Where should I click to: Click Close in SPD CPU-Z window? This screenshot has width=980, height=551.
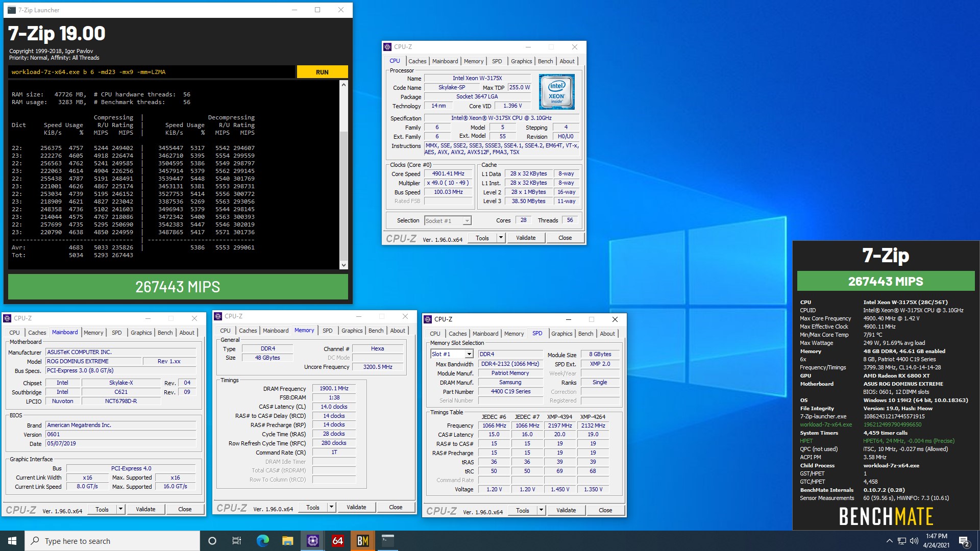click(605, 510)
